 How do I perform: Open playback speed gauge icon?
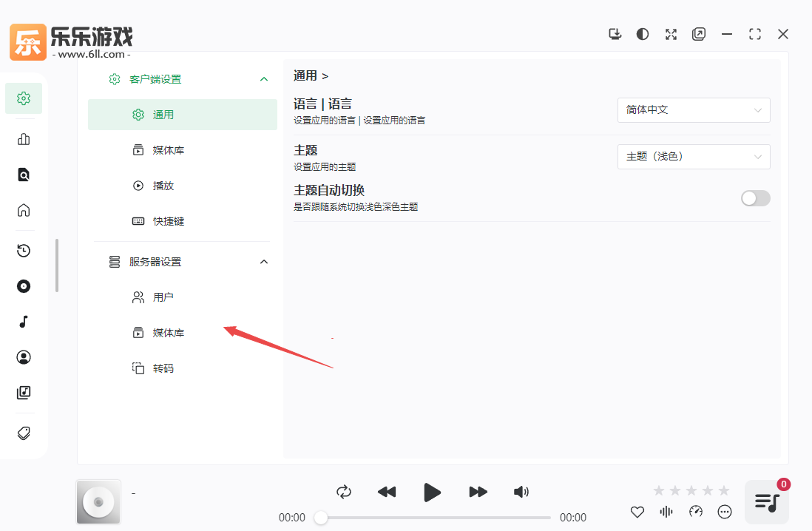click(x=696, y=512)
